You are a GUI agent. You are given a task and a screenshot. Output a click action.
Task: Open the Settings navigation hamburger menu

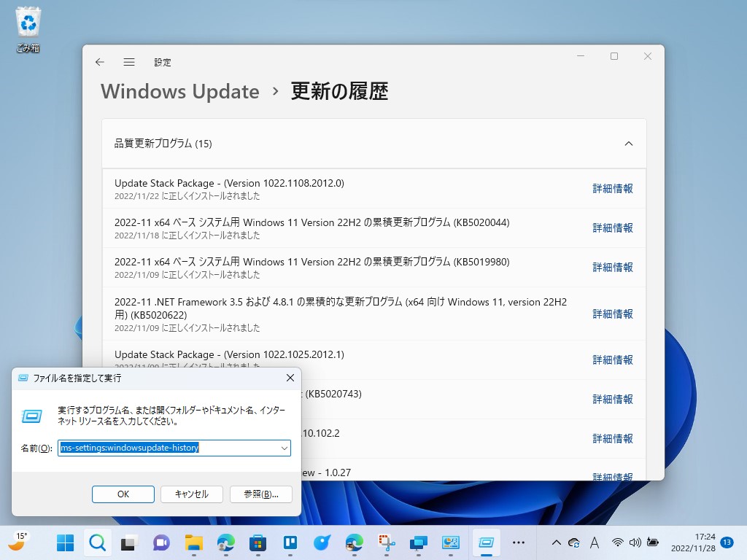(129, 63)
